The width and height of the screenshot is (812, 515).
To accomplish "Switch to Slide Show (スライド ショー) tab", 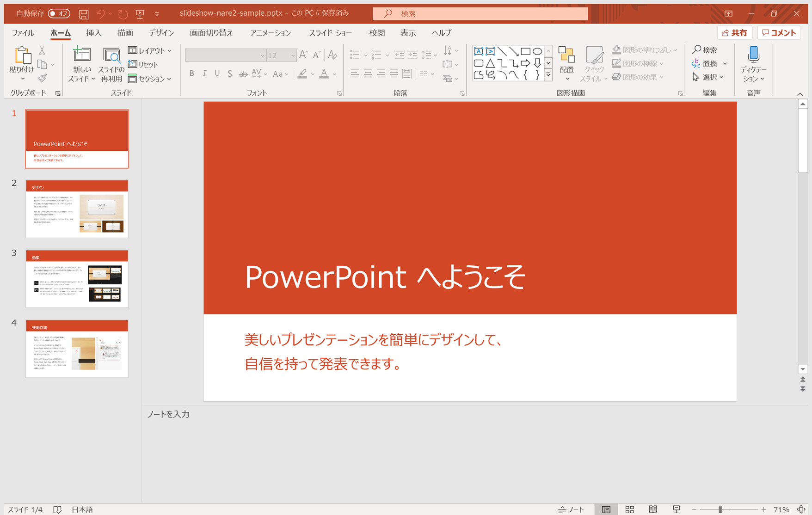I will 330,33.
